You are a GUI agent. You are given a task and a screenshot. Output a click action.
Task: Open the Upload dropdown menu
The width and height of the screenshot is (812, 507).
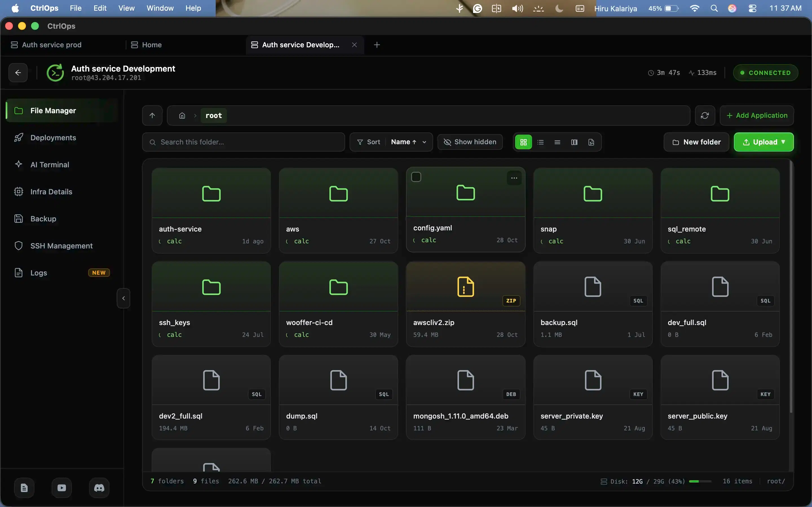click(x=764, y=142)
